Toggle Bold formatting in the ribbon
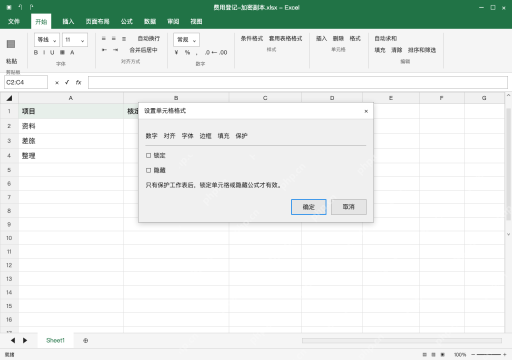512x360 pixels. click(x=36, y=52)
